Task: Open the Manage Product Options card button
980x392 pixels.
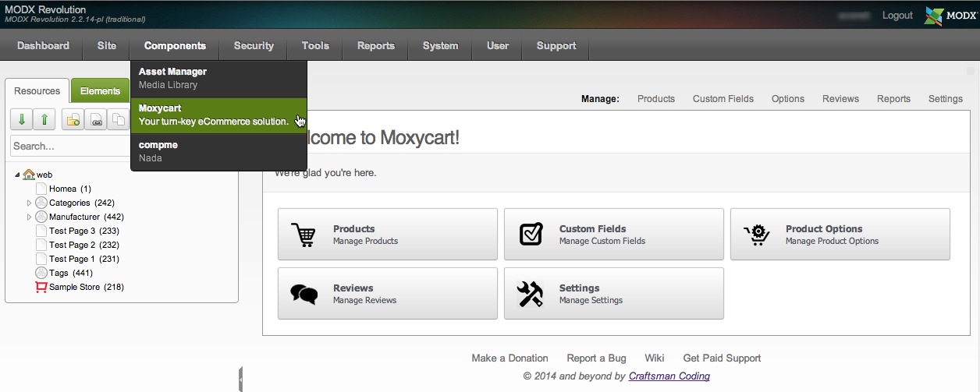Action: pyautogui.click(x=840, y=234)
